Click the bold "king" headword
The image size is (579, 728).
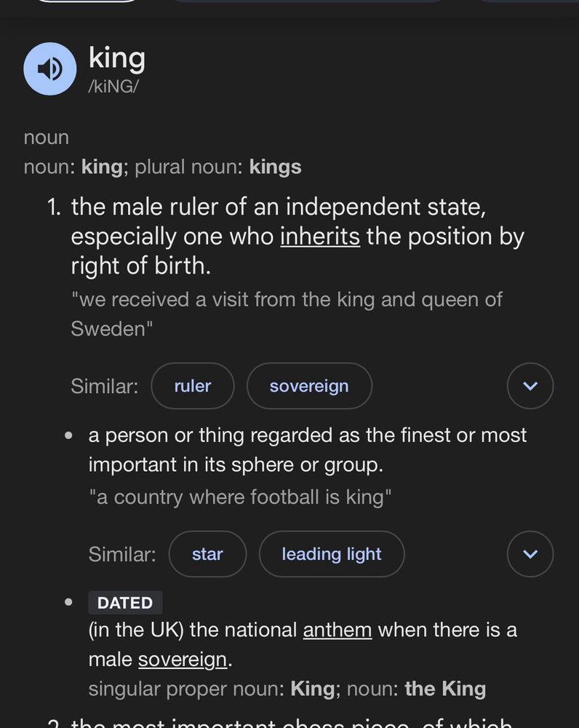pos(116,58)
